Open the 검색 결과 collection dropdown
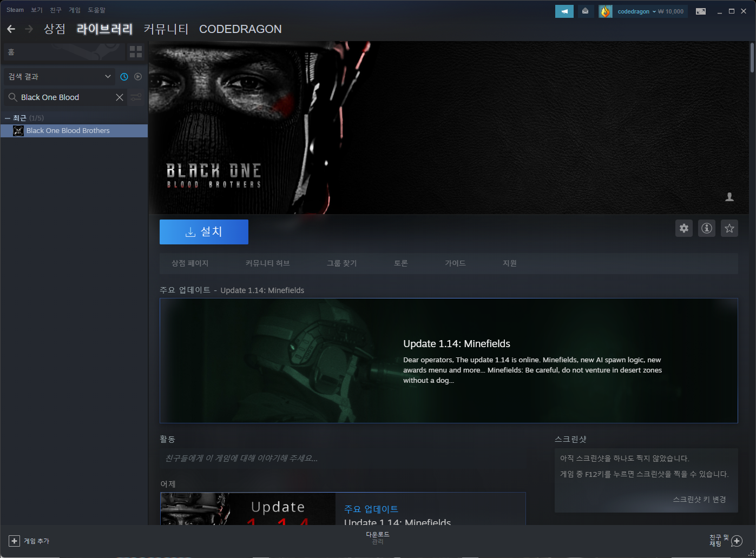This screenshot has width=756, height=558. click(x=60, y=77)
